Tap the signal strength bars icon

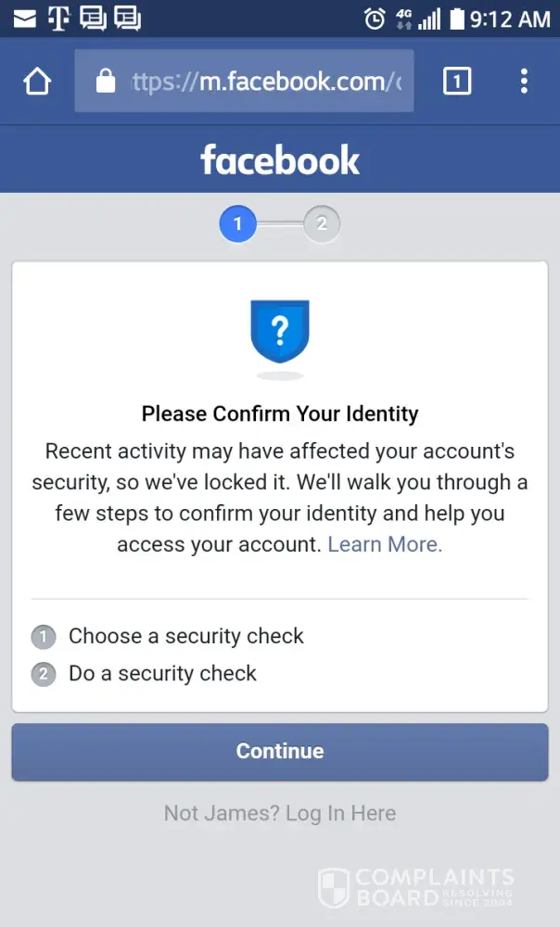(x=429, y=19)
